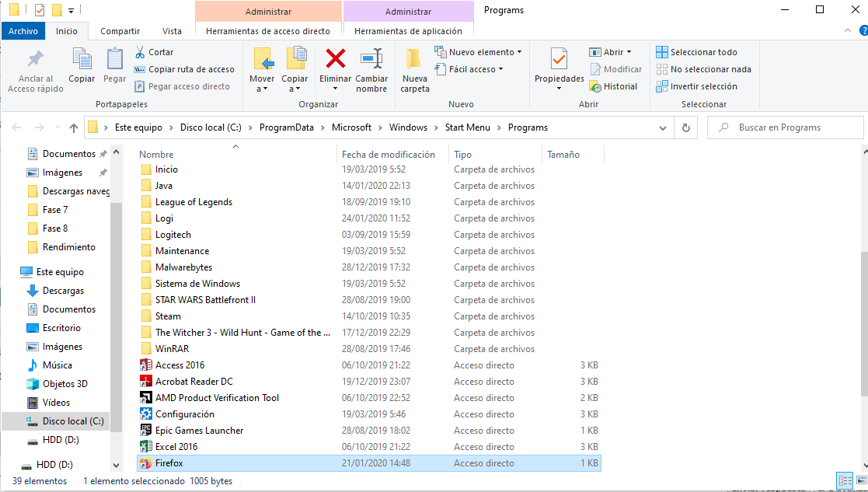Click the Cortar scissors button
Viewport: 868px width, 492px height.
pyautogui.click(x=155, y=52)
